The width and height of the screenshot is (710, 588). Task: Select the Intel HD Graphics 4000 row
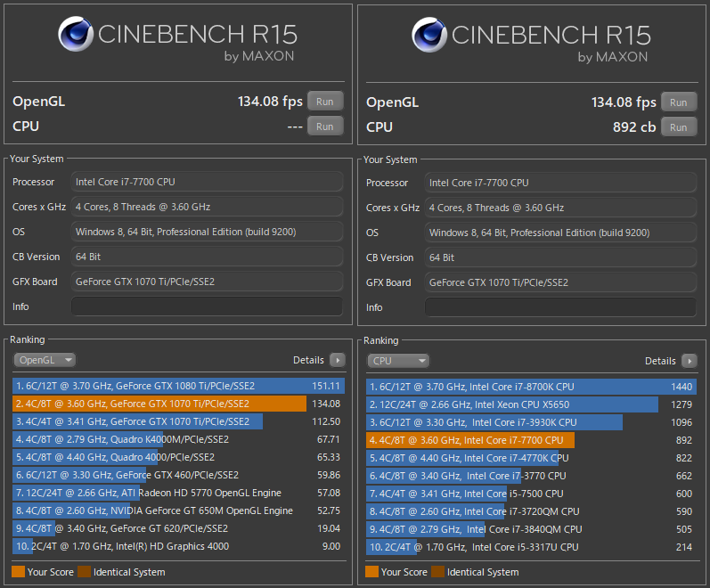178,546
